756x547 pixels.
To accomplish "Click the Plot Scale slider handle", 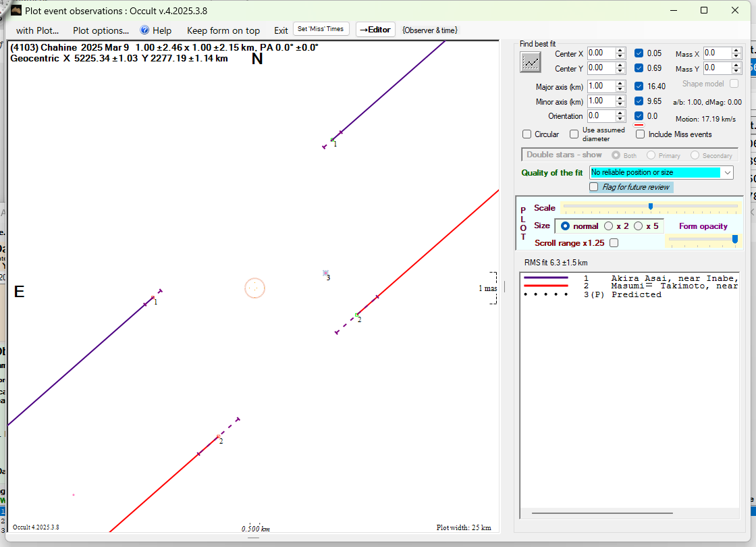I will [650, 207].
